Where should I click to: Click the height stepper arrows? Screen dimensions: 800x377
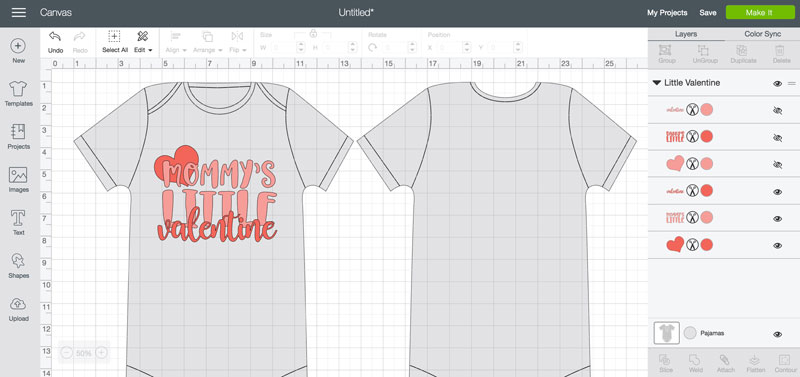point(353,47)
